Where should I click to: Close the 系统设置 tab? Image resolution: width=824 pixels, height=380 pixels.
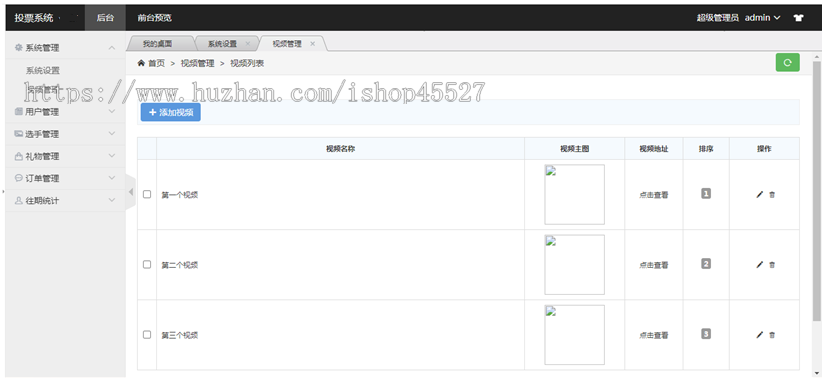pyautogui.click(x=248, y=44)
